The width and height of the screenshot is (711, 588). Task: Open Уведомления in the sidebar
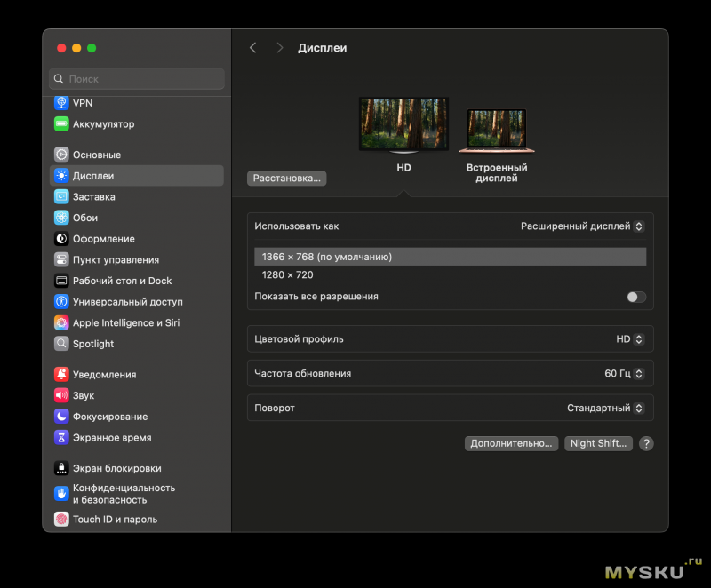click(x=104, y=375)
